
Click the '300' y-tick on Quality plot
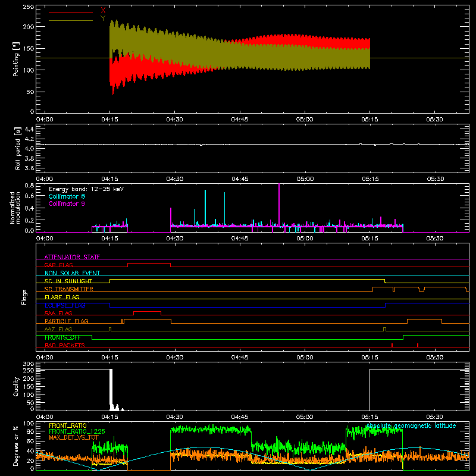point(29,364)
